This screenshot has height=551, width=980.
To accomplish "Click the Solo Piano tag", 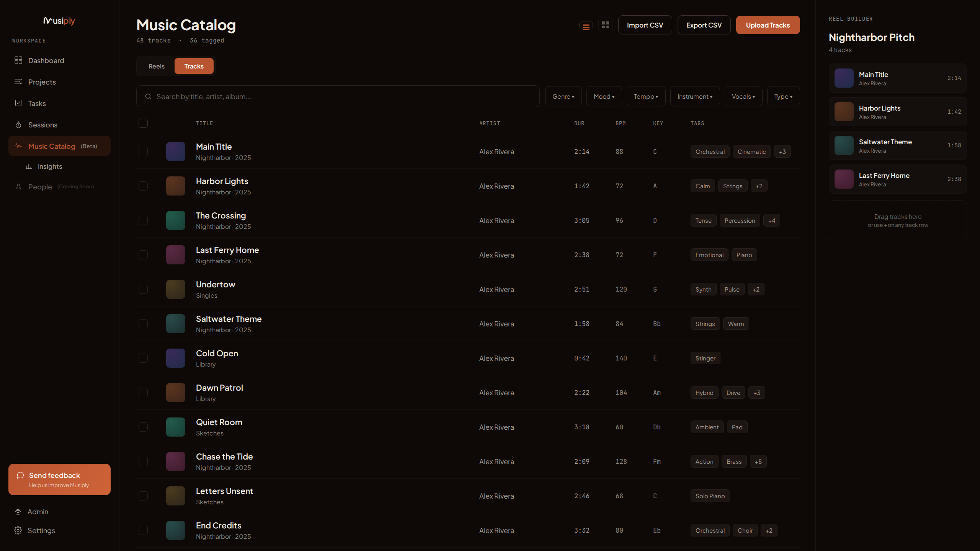I will tap(710, 496).
